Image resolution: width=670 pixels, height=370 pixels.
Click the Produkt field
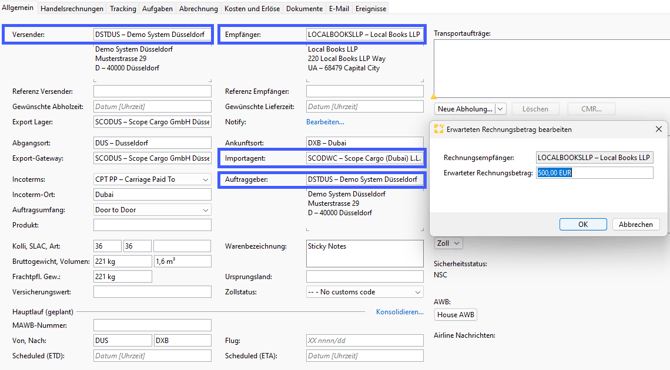point(152,225)
